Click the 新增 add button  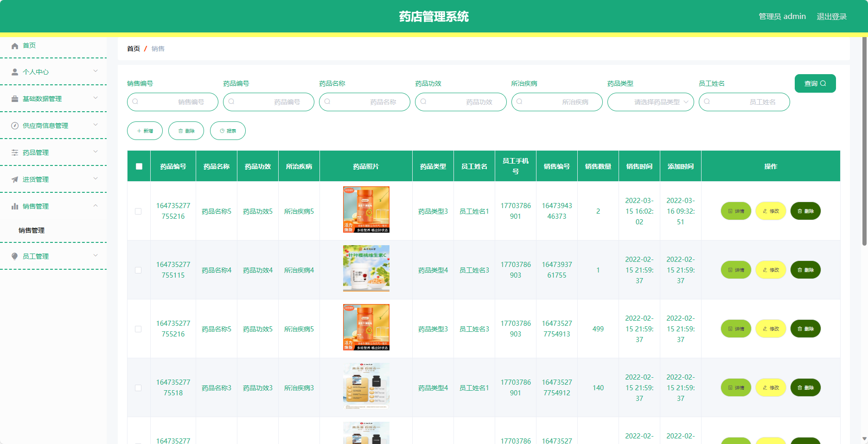[145, 131]
